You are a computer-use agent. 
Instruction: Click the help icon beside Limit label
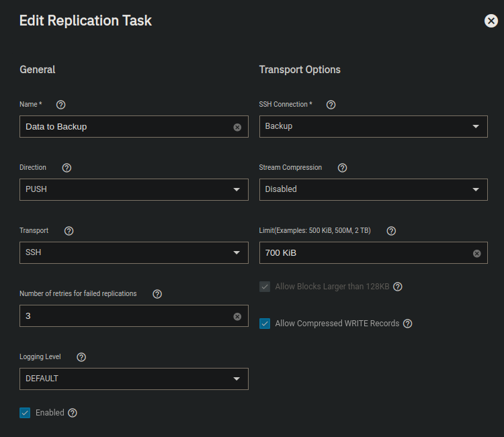pyautogui.click(x=391, y=231)
